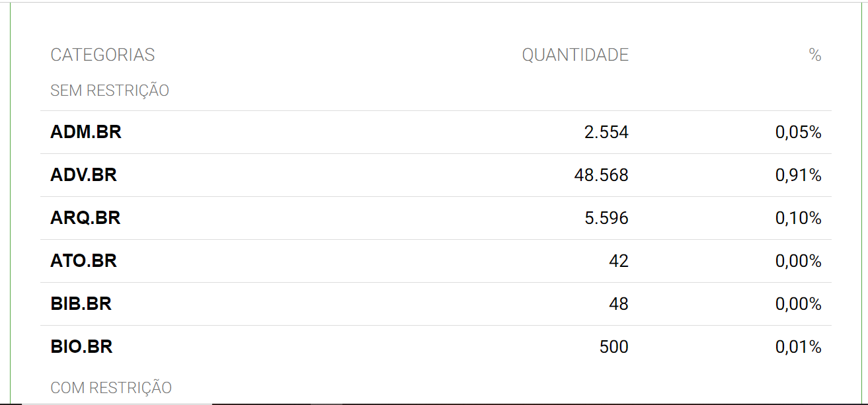Image resolution: width=868 pixels, height=405 pixels.
Task: Select the 0,10% percentage value
Action: 798,218
